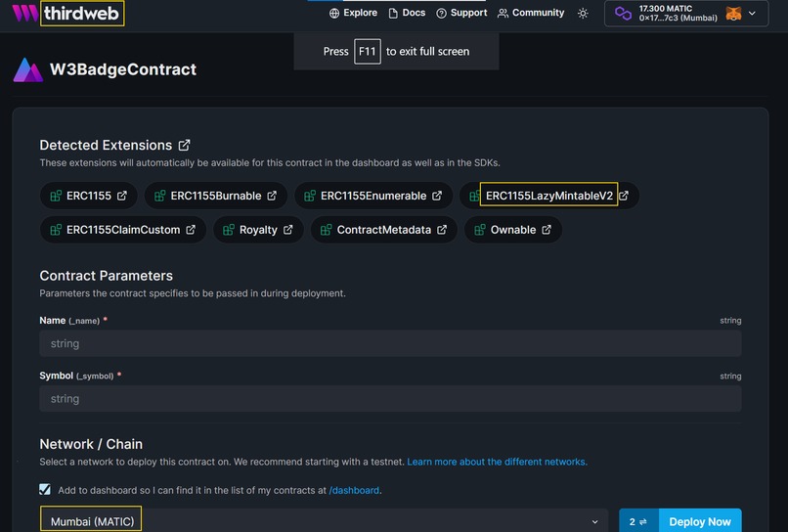Open ERC1155Enumerable external link icon
The width and height of the screenshot is (788, 532).
click(437, 196)
